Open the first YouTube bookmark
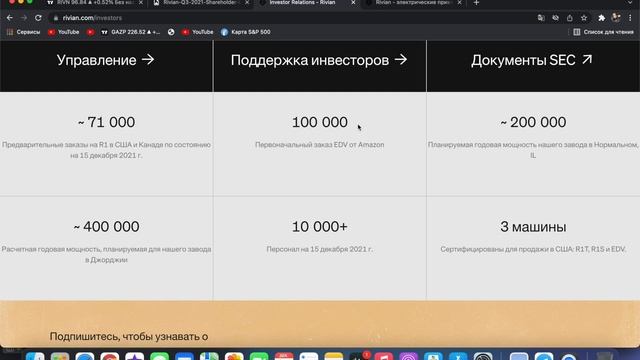 64,32
